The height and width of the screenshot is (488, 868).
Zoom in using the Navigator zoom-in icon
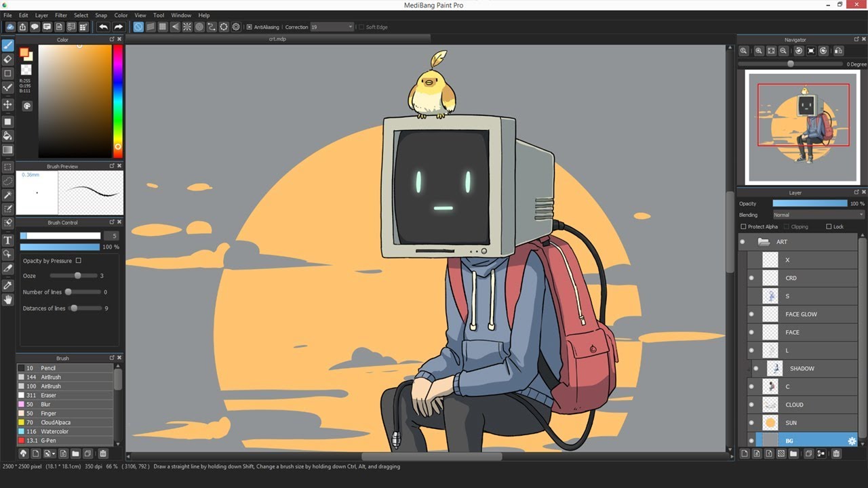pos(759,51)
